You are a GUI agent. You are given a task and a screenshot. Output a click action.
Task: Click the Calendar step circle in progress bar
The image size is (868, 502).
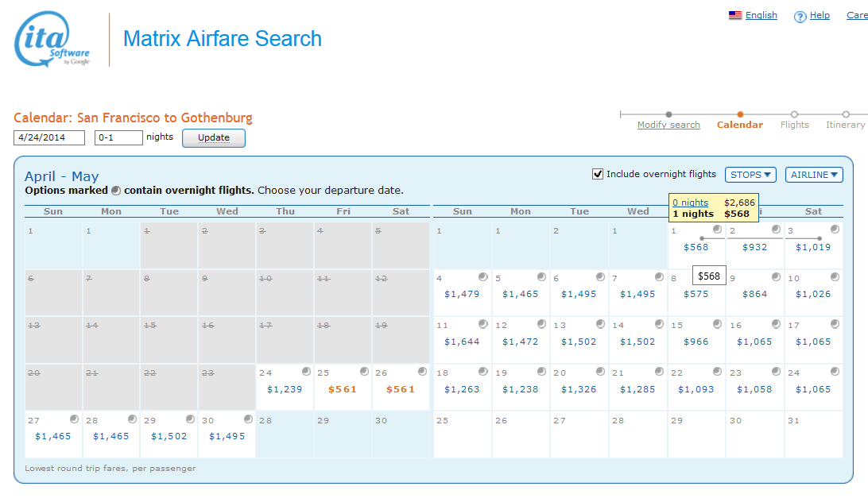[x=740, y=114]
